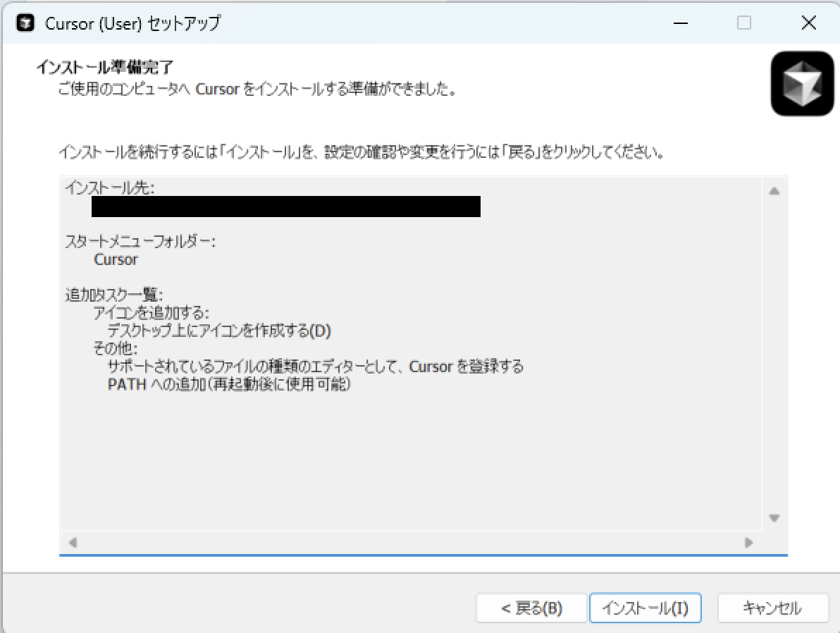Click the Cursor icon in title bar
The height and width of the screenshot is (633, 840).
[25, 23]
